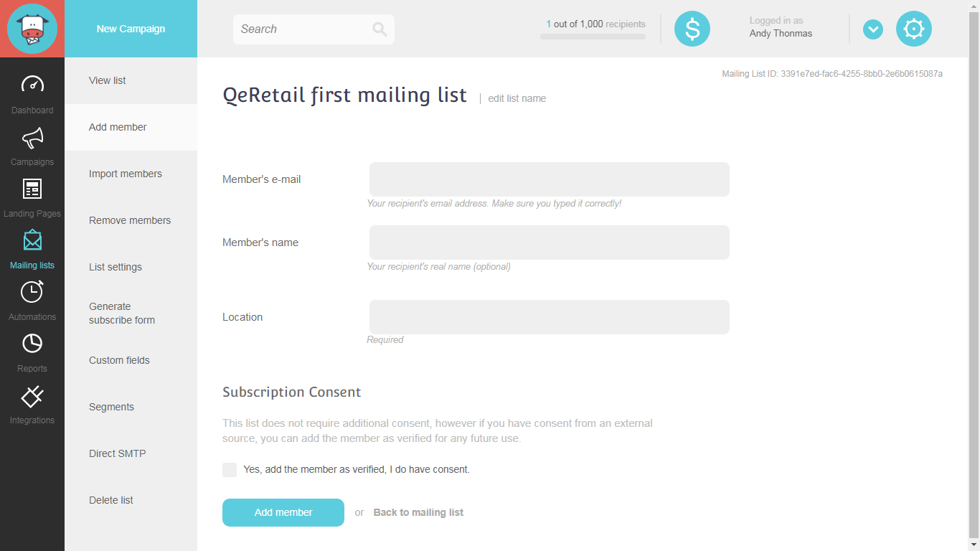Open Campaigns megaphone icon
980x551 pixels.
point(32,137)
